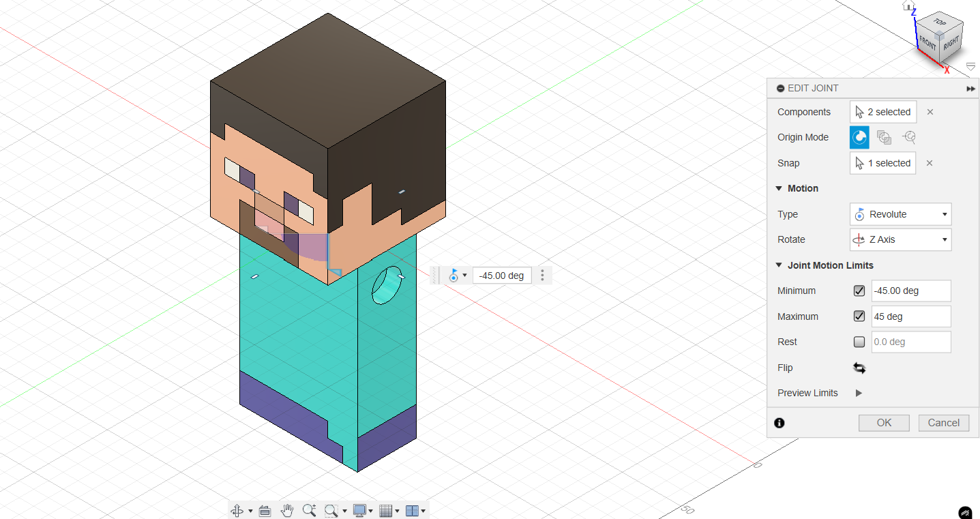
Task: Click the TOP face of ViewCube
Action: (940, 22)
